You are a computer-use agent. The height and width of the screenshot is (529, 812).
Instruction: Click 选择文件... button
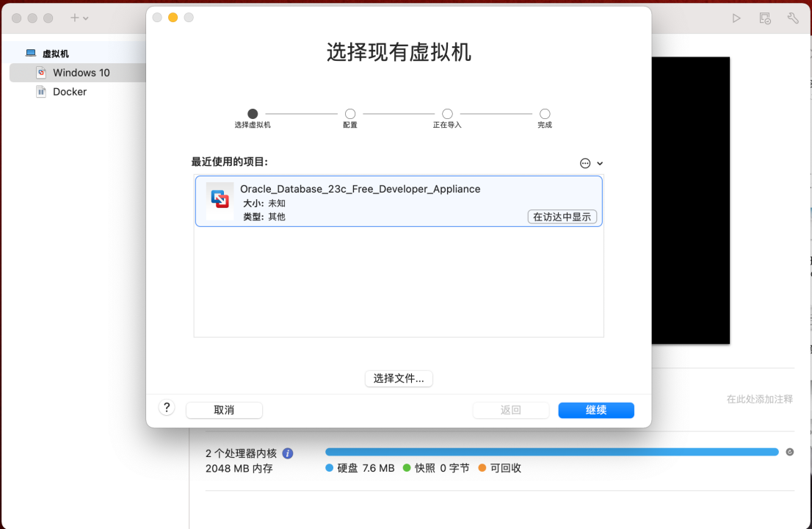[399, 378]
